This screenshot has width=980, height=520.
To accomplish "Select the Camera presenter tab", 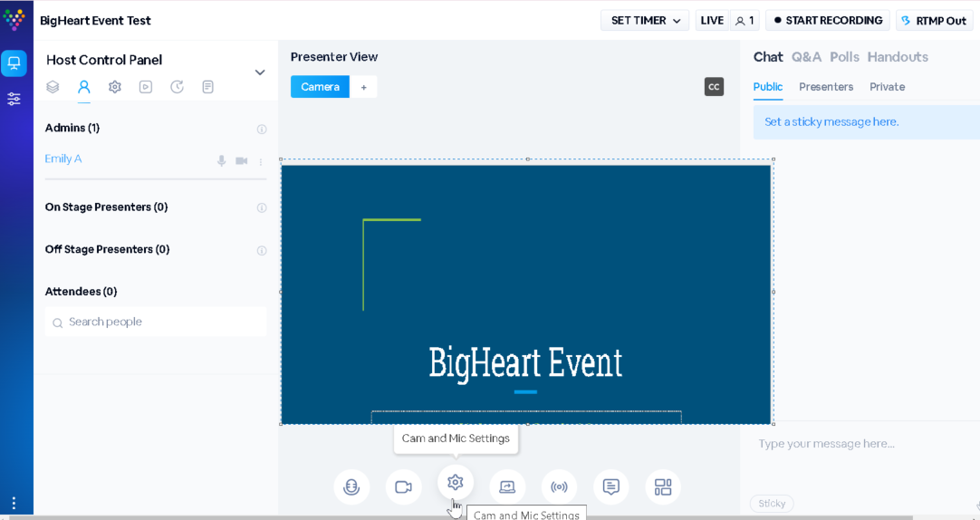I will [x=320, y=87].
